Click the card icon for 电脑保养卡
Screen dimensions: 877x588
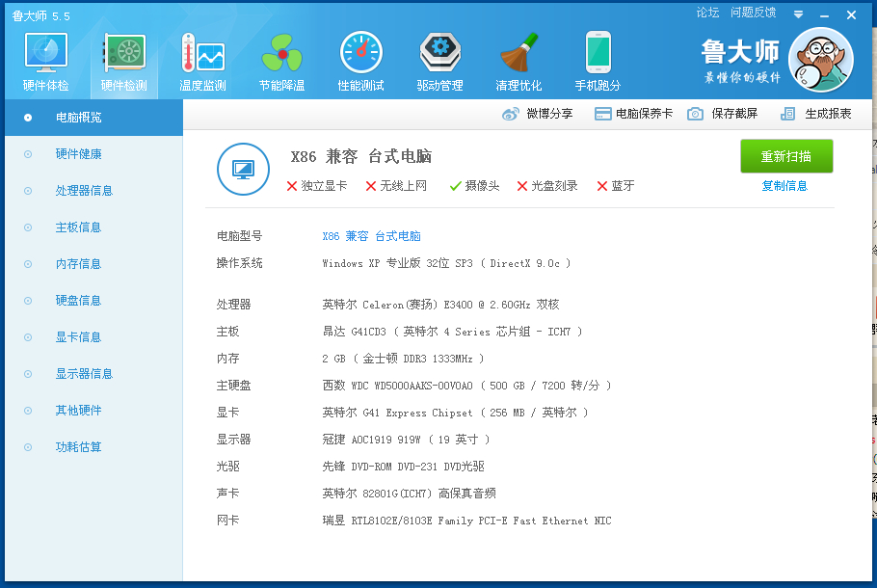602,114
